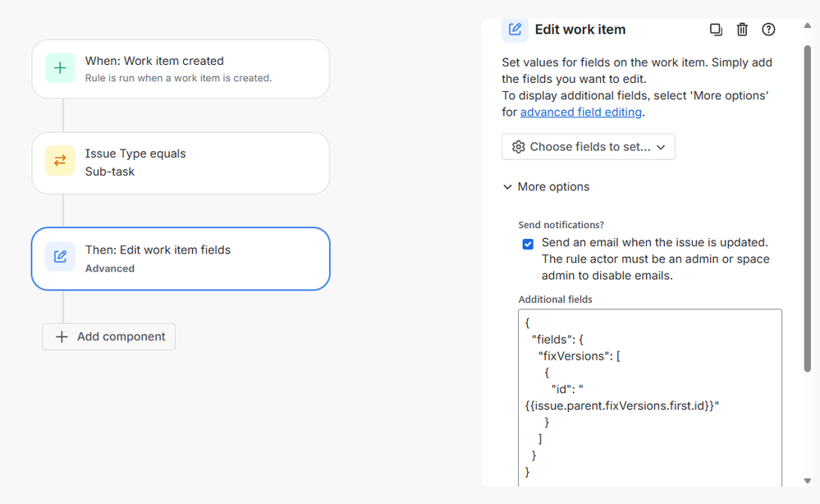Select Then: Edit work item fields step

(x=181, y=258)
